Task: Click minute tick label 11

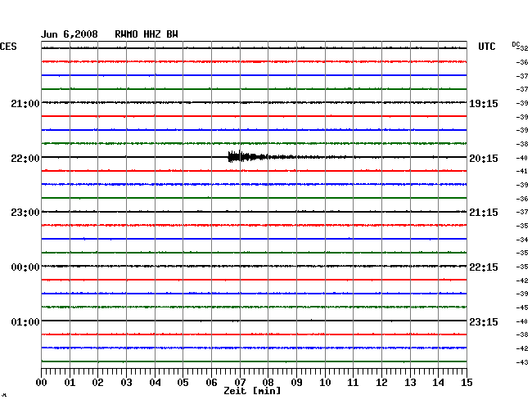Action: pos(353,383)
